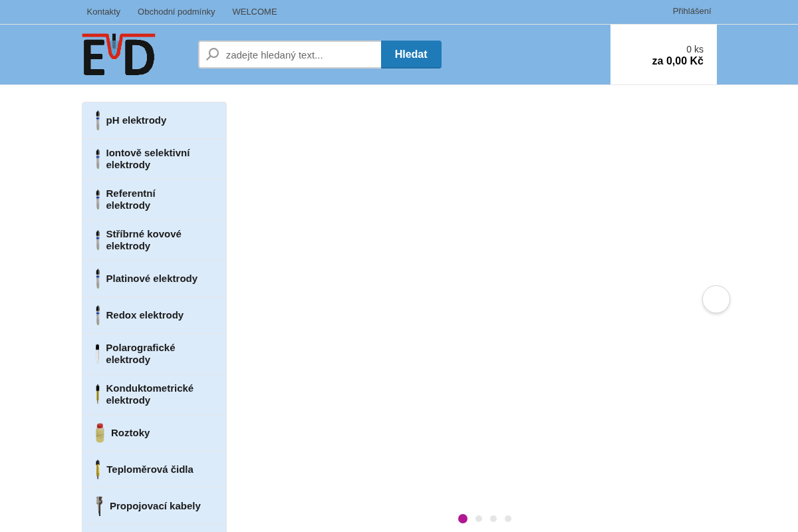This screenshot has width=798, height=532.
Task: Click the Propojovací kabely cable icon
Action: pos(99,506)
